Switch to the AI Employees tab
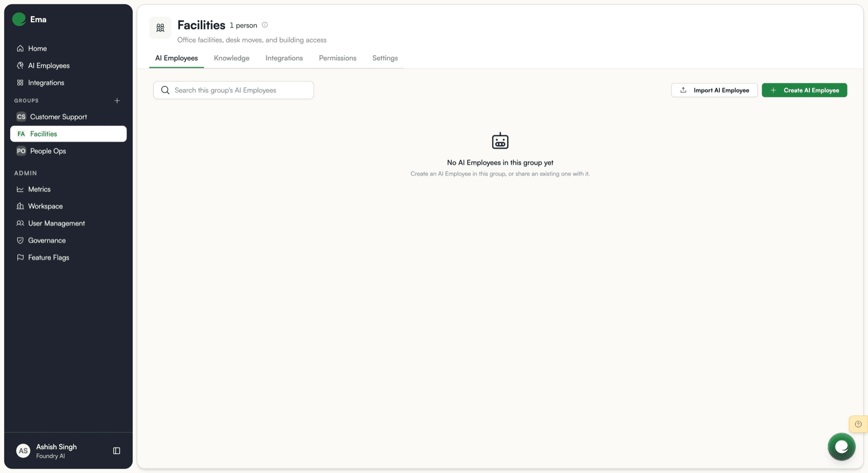Viewport: 868px width, 473px height. [x=177, y=58]
